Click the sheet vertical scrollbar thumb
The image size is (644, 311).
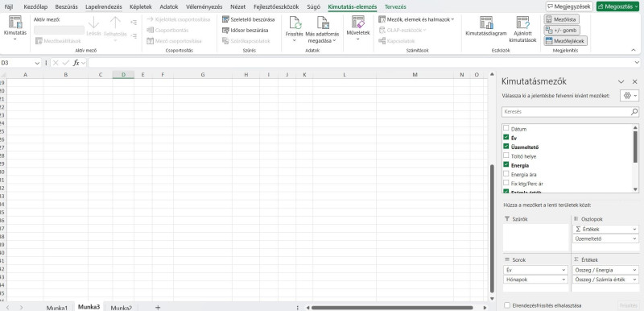point(492,229)
